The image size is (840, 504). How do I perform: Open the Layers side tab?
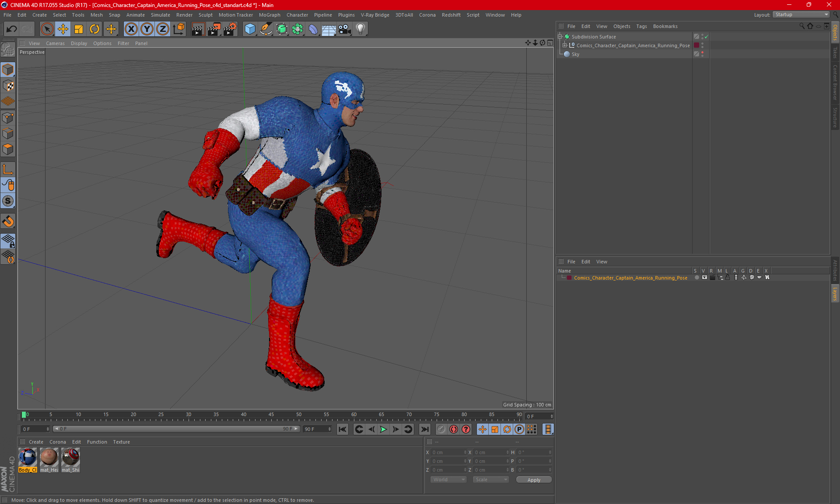[835, 294]
